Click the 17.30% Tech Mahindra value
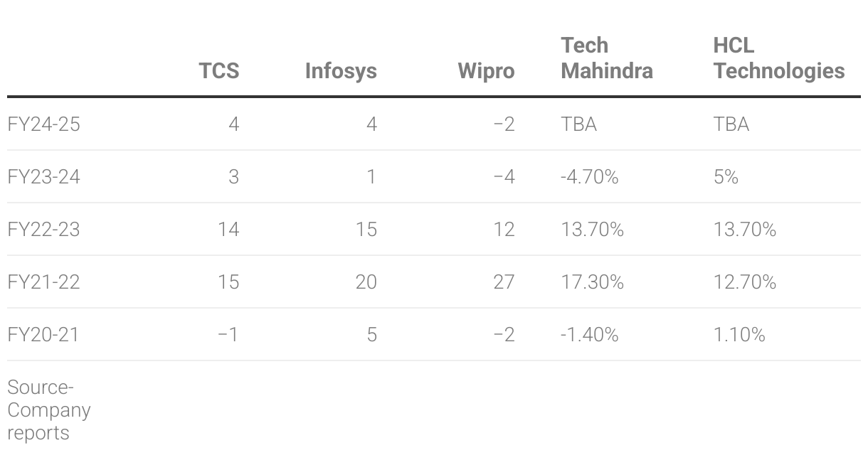 (x=593, y=282)
